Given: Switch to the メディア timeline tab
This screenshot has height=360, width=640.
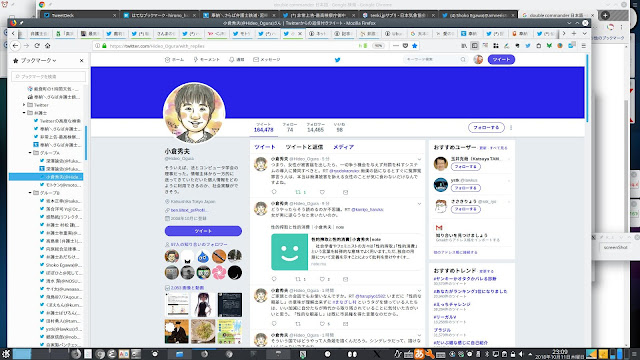Looking at the screenshot, I should [x=343, y=147].
